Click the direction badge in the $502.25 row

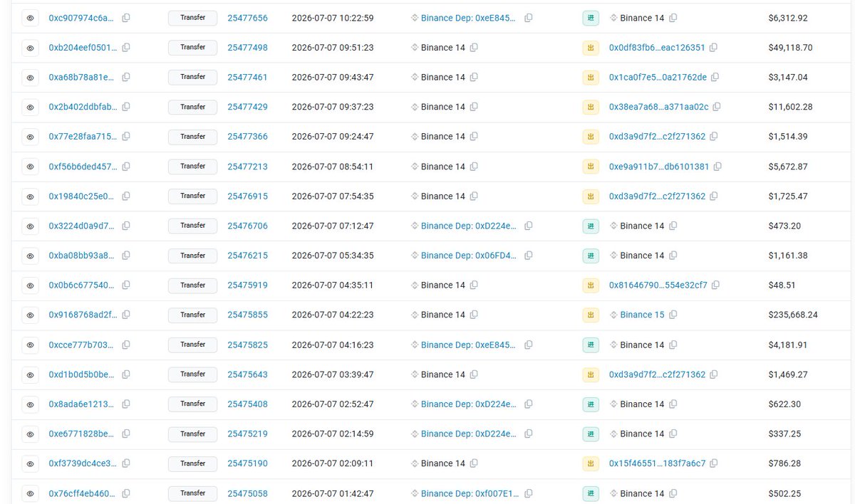[590, 493]
